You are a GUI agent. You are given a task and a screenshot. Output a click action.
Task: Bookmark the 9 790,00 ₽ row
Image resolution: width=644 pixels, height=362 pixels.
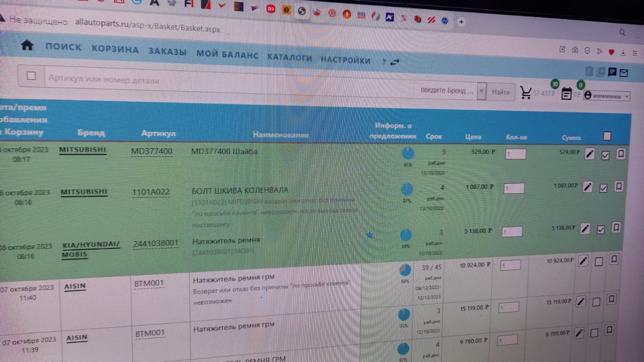tap(610, 330)
